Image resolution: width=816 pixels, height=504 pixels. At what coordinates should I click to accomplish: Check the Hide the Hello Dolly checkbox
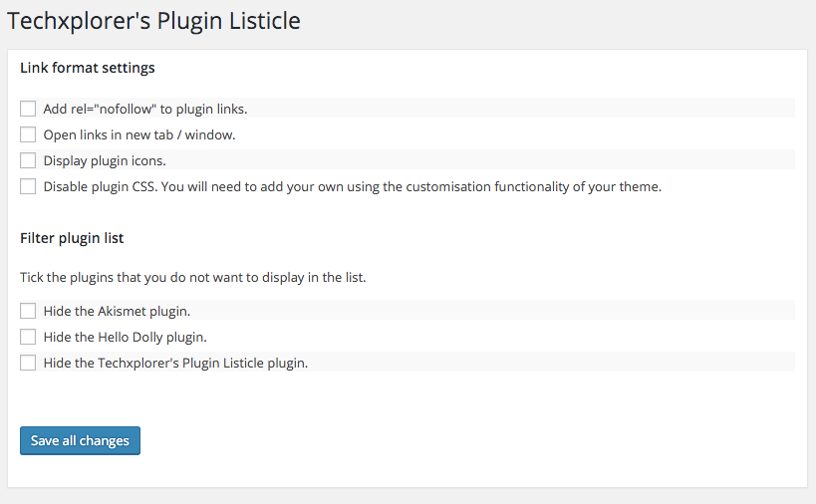pos(28,337)
